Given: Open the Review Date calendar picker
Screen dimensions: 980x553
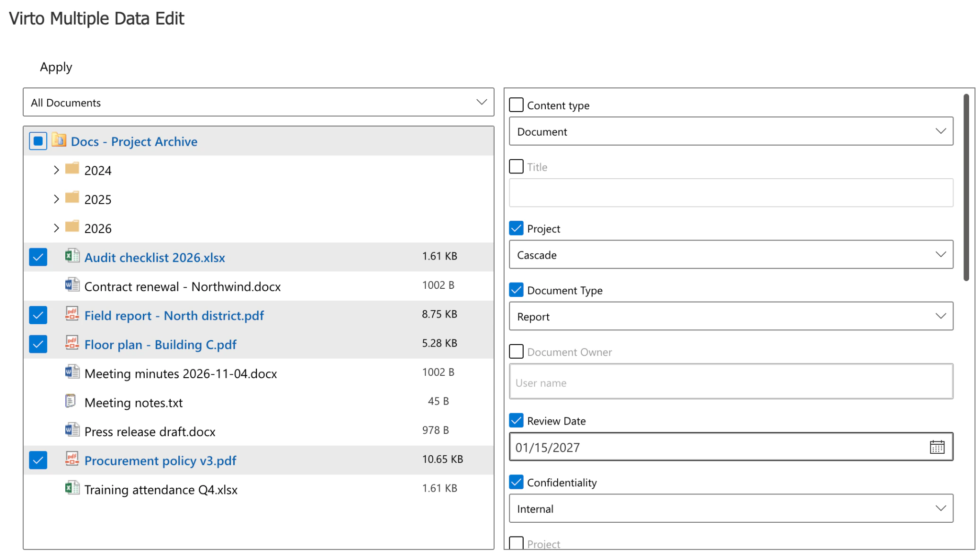Looking at the screenshot, I should (x=936, y=447).
